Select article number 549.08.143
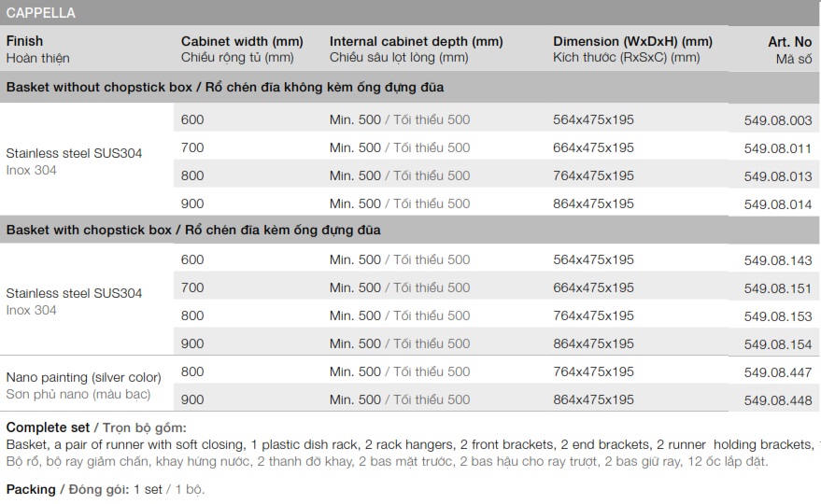This screenshot has height=504, width=821. (778, 261)
